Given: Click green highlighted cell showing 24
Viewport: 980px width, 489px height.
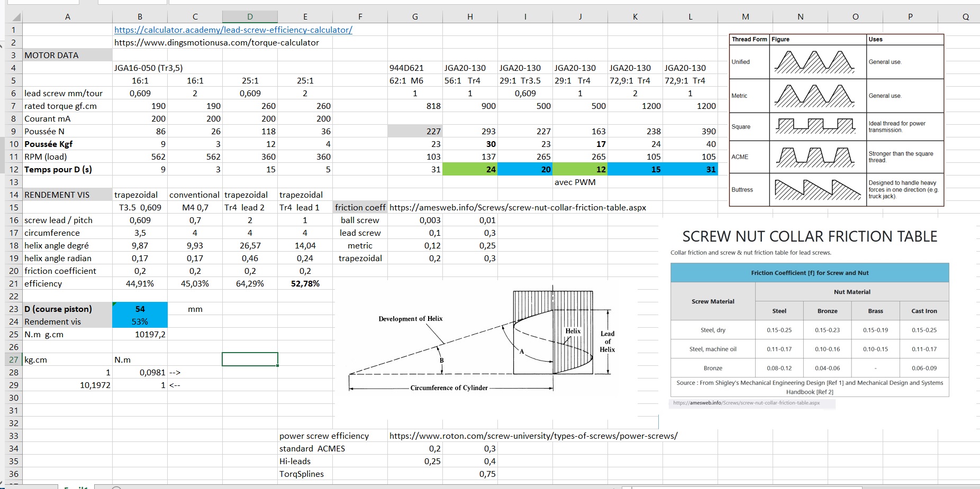Looking at the screenshot, I should (x=470, y=170).
